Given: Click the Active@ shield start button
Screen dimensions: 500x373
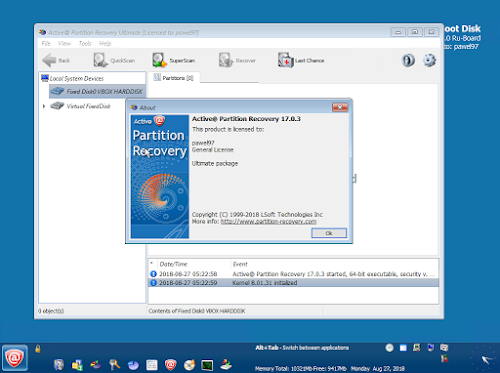Looking at the screenshot, I should [x=15, y=358].
